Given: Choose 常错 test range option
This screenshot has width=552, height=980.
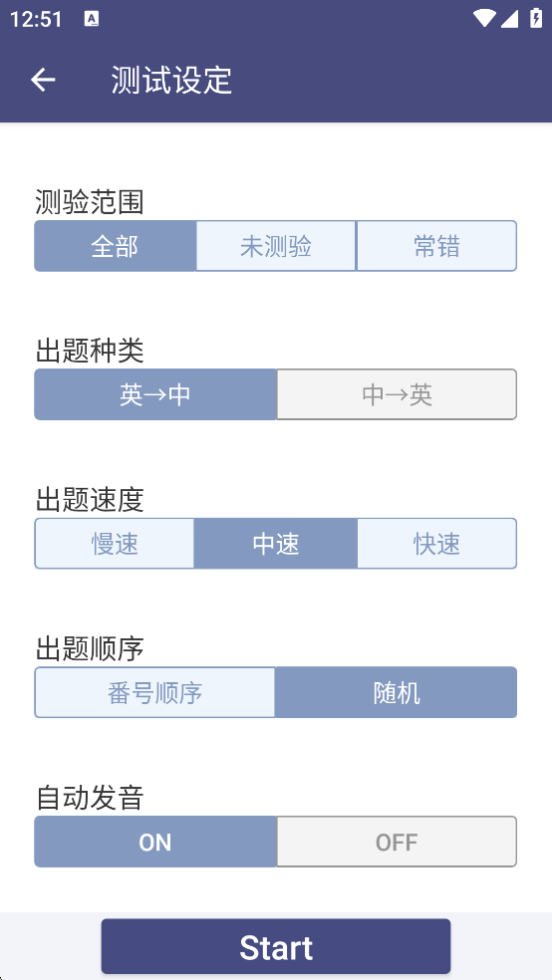Looking at the screenshot, I should [436, 246].
